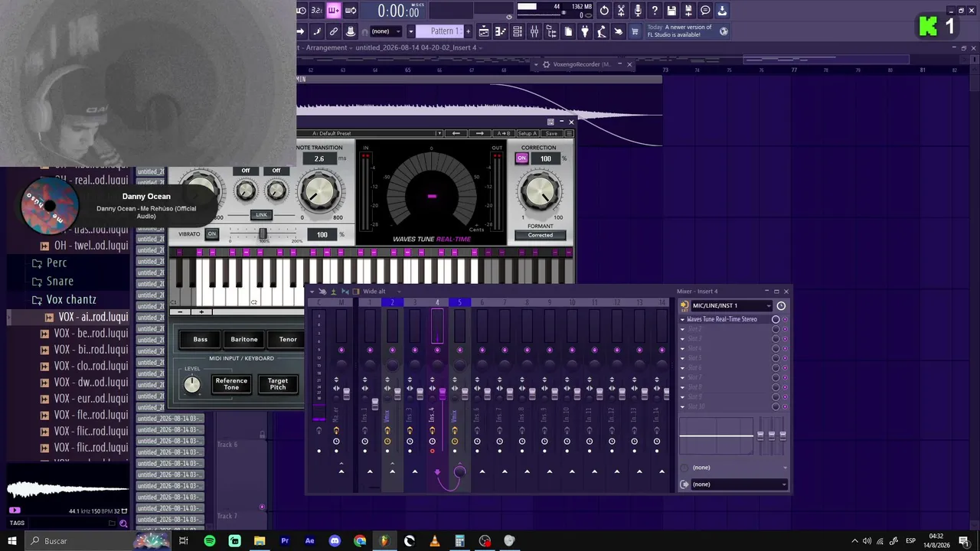Open the Piano roll view icon
Screen dimensions: 980x551
(501, 31)
